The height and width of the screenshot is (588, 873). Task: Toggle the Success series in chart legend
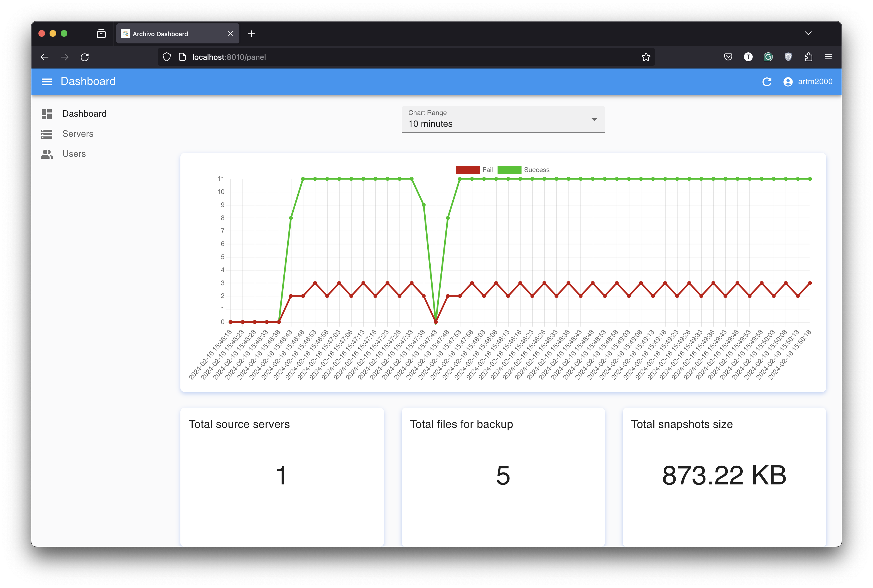(509, 170)
